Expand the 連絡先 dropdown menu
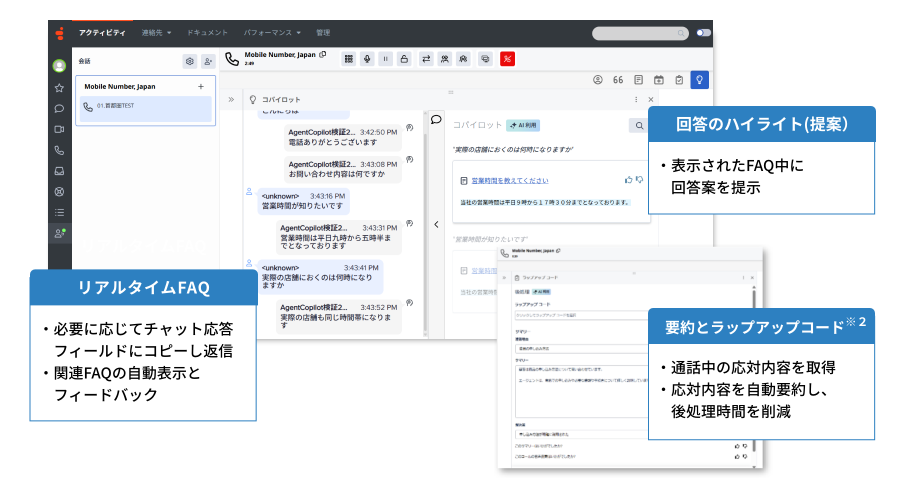 [156, 33]
